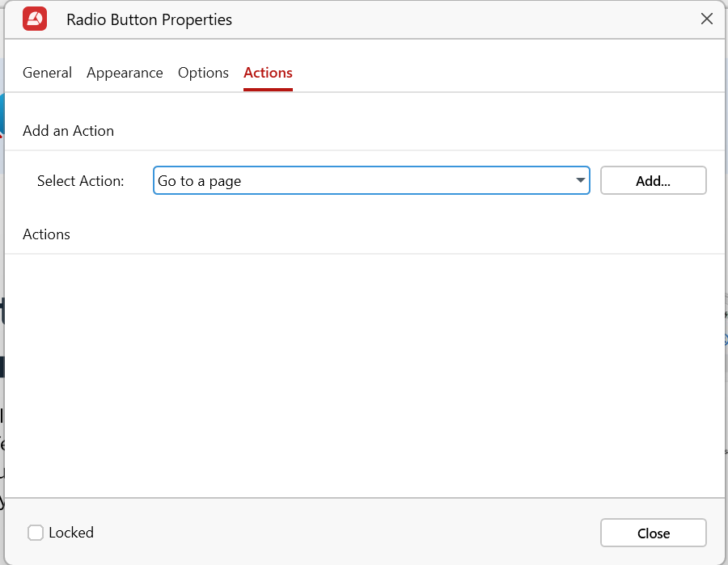728x565 pixels.
Task: Click the 'Go to a page' selected value
Action: 200,181
